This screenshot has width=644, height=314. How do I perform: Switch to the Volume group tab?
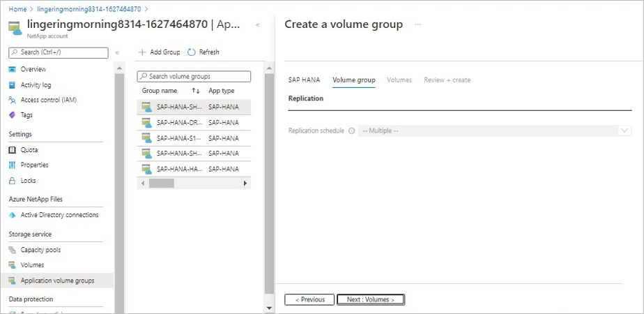pyautogui.click(x=353, y=80)
